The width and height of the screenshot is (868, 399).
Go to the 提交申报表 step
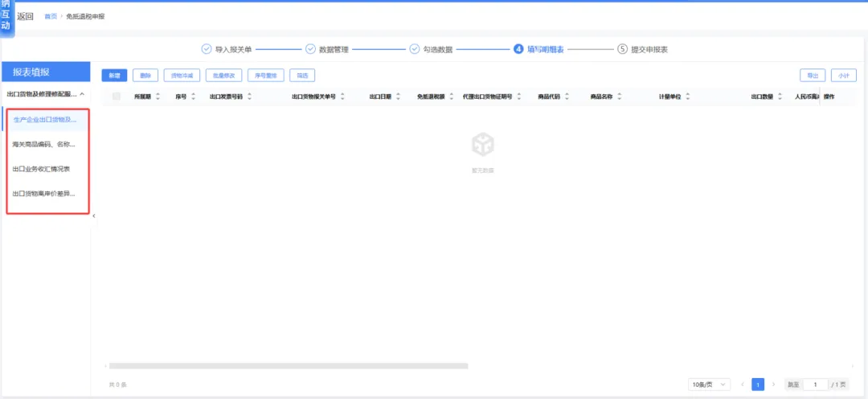click(649, 49)
